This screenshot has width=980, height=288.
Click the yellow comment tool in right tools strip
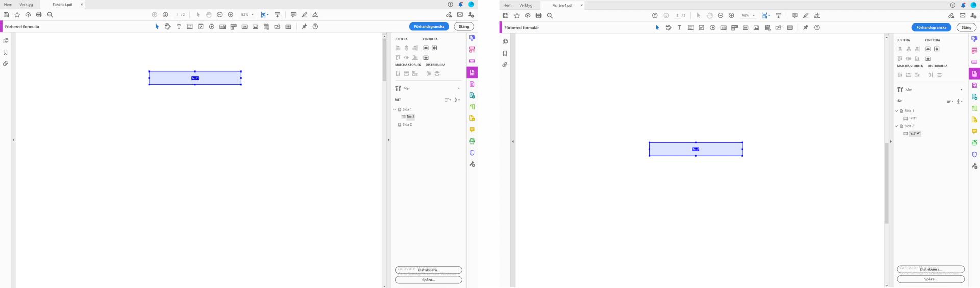(x=974, y=131)
